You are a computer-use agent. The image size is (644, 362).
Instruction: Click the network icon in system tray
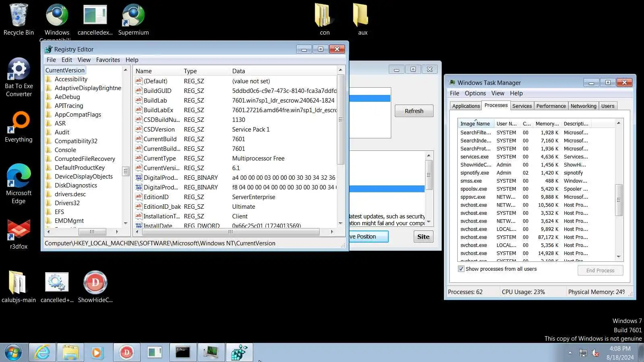[x=583, y=353]
